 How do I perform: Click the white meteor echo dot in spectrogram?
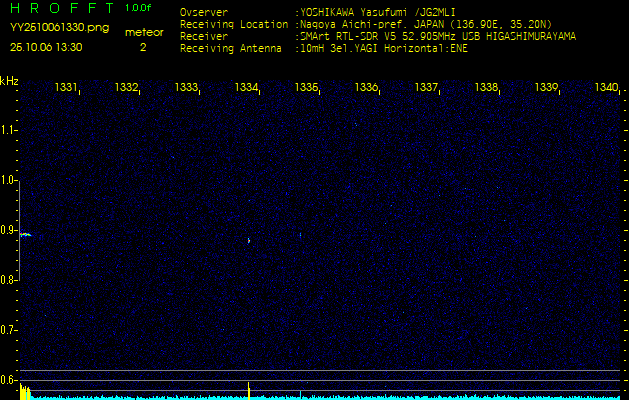[x=248, y=239]
